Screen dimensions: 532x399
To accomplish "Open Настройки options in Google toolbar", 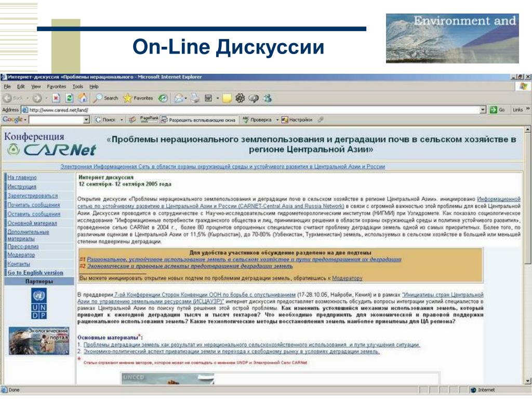I will click(x=297, y=120).
